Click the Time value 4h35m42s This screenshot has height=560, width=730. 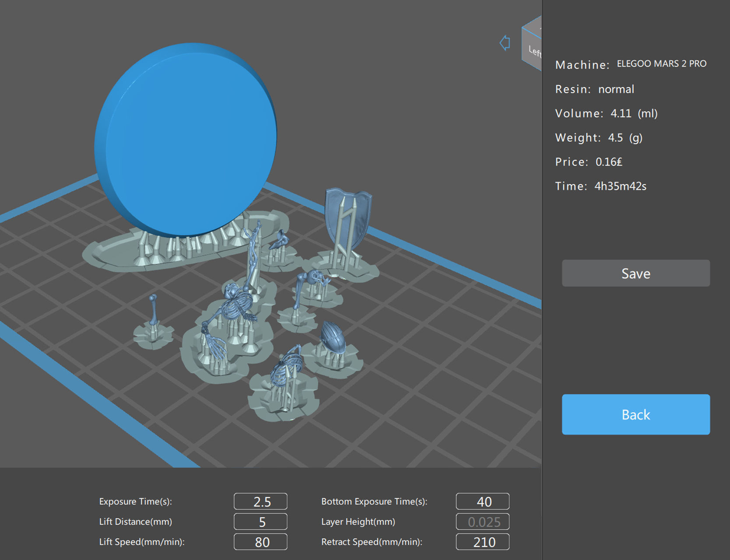click(x=620, y=186)
